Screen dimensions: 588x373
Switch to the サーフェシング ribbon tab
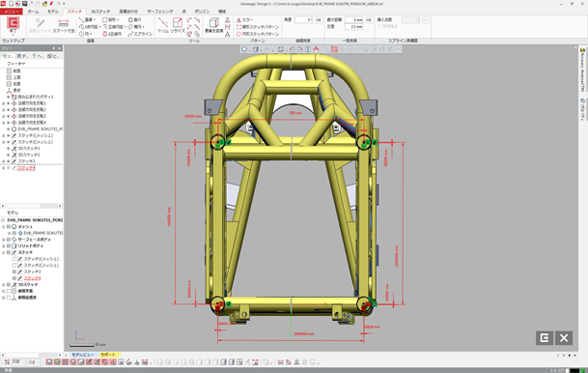(159, 12)
